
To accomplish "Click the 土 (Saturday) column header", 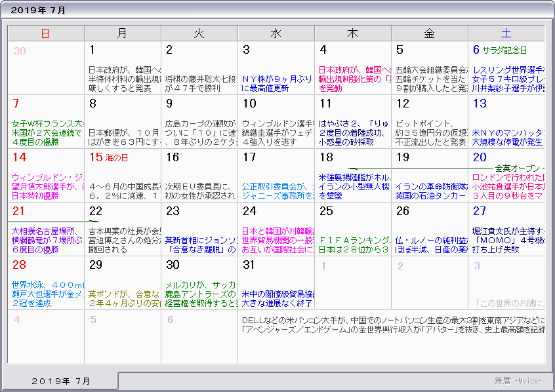I will pyautogui.click(x=506, y=33).
